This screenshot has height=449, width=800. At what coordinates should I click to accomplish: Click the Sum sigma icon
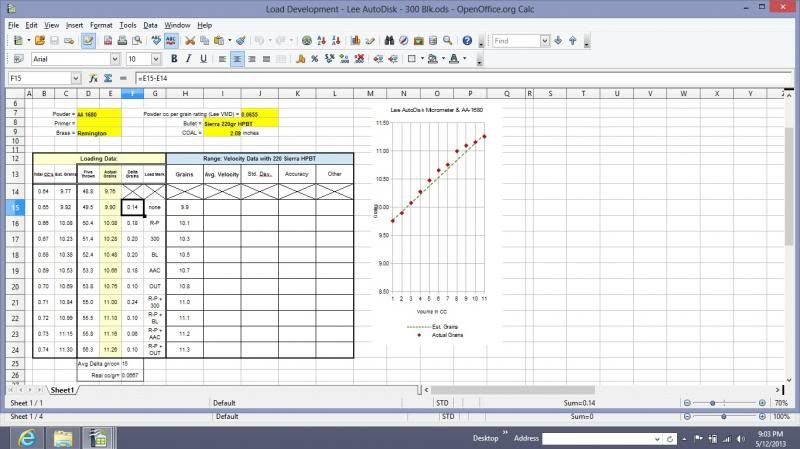[x=108, y=78]
